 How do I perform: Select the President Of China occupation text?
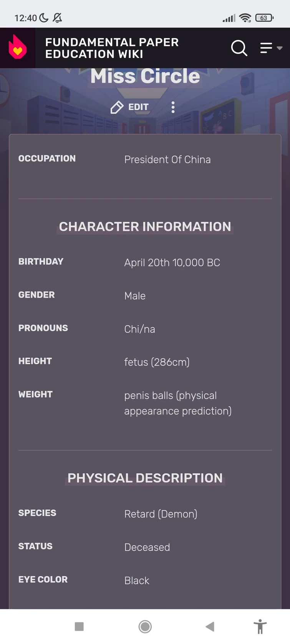[167, 160]
